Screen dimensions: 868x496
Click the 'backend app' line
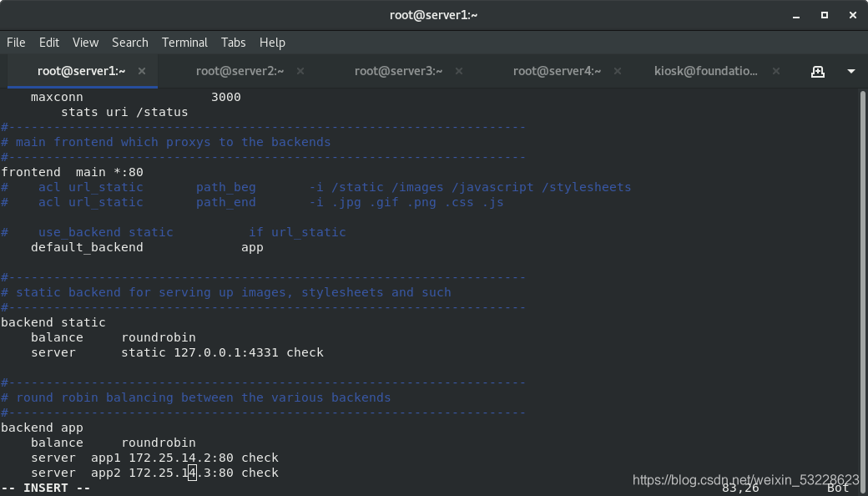[x=42, y=428]
